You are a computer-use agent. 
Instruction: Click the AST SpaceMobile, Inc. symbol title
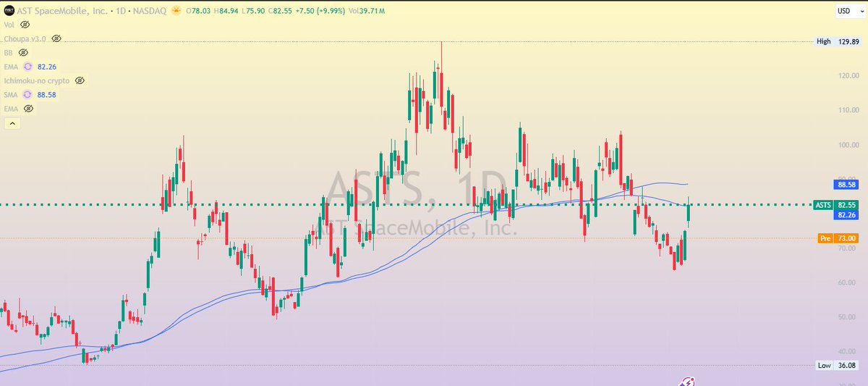tap(64, 12)
